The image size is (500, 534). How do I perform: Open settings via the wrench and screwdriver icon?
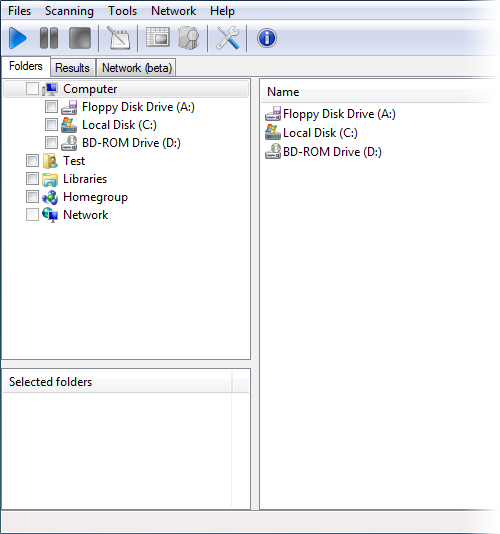(228, 38)
